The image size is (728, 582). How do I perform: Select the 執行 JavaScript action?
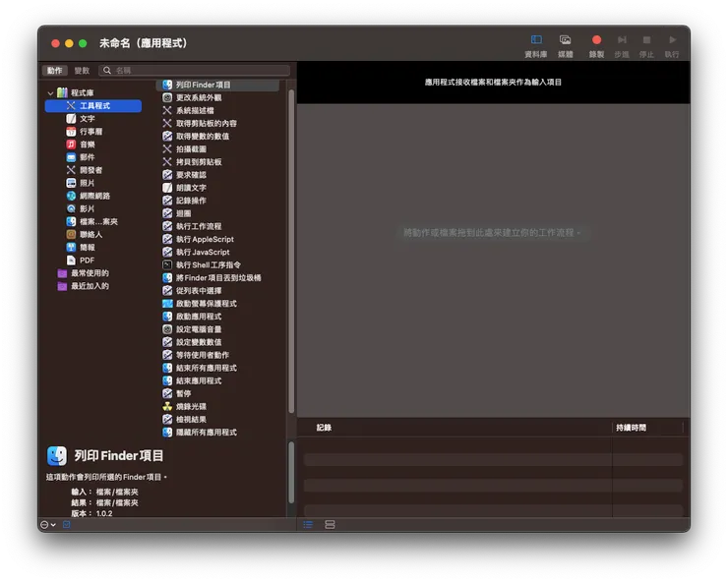(197, 252)
